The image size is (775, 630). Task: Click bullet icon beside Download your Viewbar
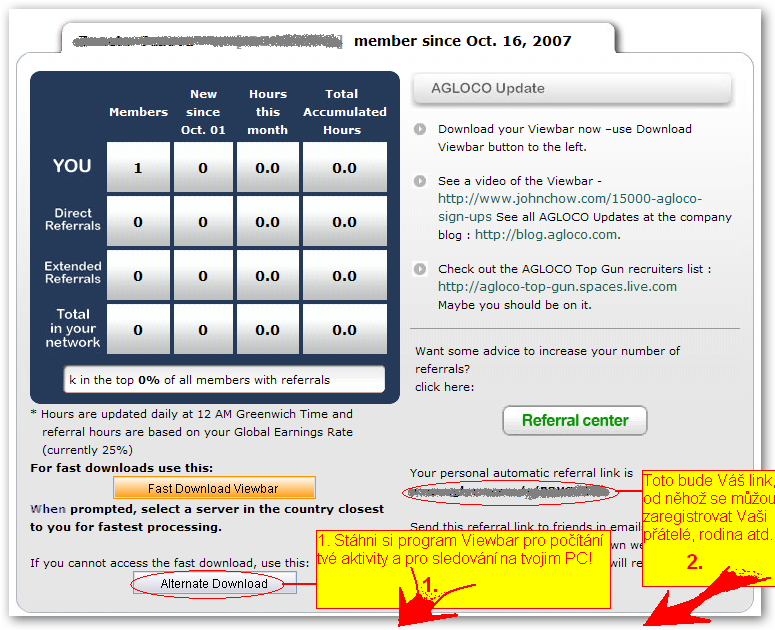(420, 129)
